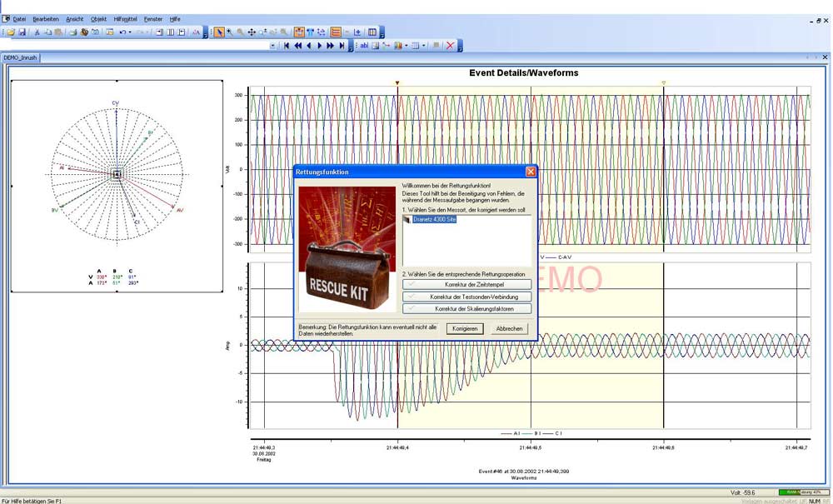
Task: Switch to the DEMO_Inrush tab
Action: click(22, 57)
